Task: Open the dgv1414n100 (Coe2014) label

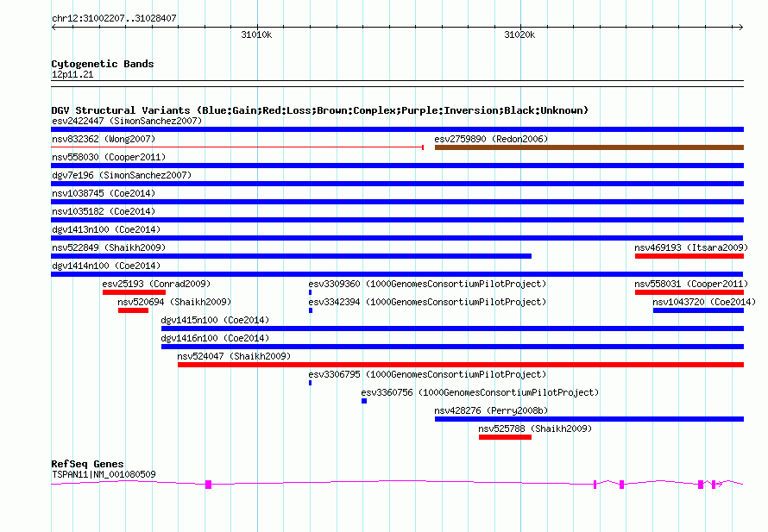Action: coord(106,266)
